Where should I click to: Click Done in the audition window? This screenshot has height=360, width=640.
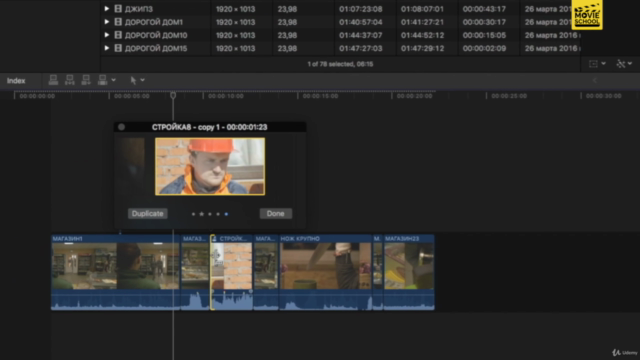pos(276,213)
